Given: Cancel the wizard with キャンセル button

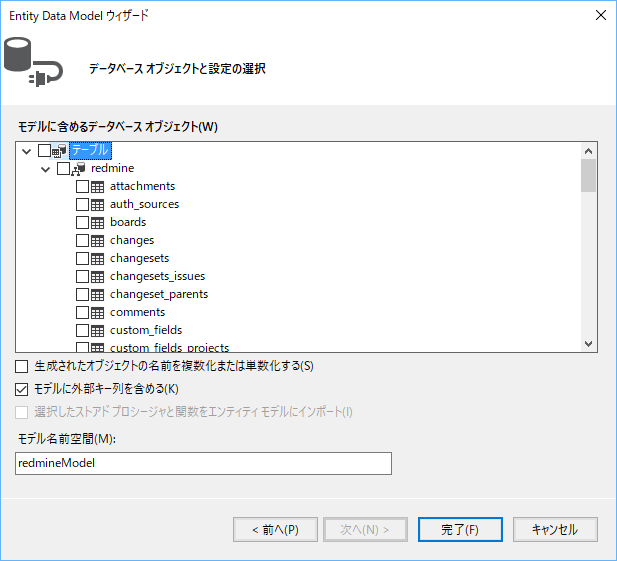Looking at the screenshot, I should [x=555, y=529].
